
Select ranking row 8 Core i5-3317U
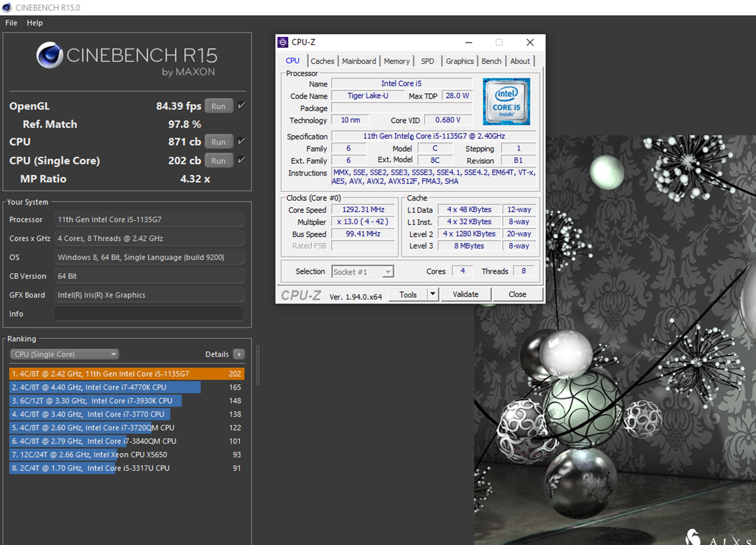127,468
